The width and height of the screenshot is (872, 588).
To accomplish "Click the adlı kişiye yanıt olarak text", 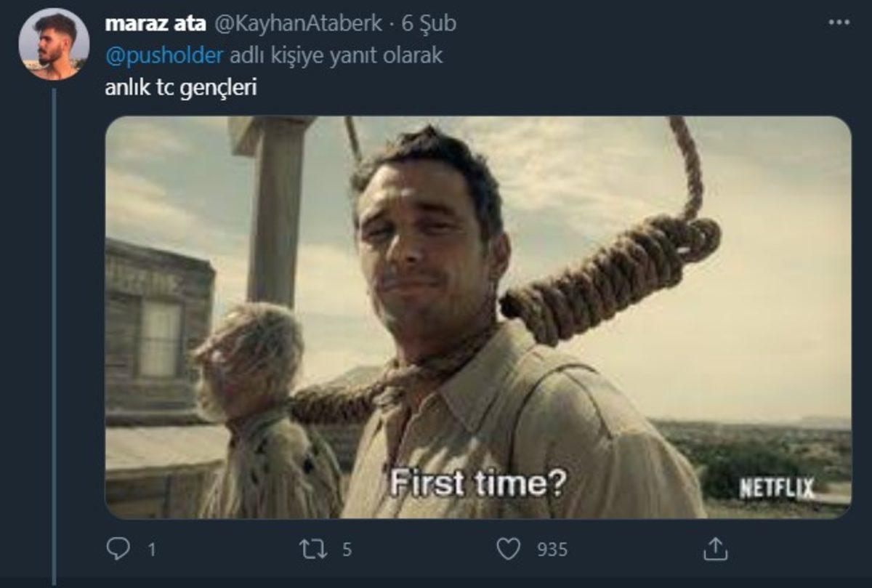I will [x=336, y=55].
